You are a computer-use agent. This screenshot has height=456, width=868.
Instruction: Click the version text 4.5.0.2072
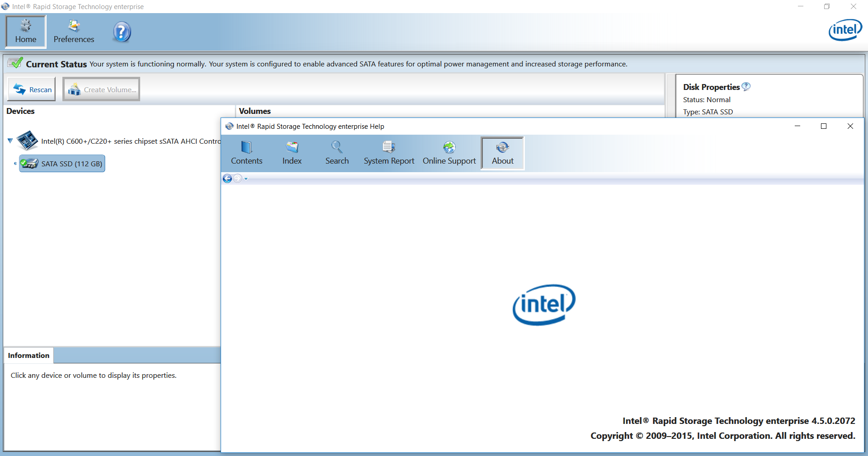point(833,421)
